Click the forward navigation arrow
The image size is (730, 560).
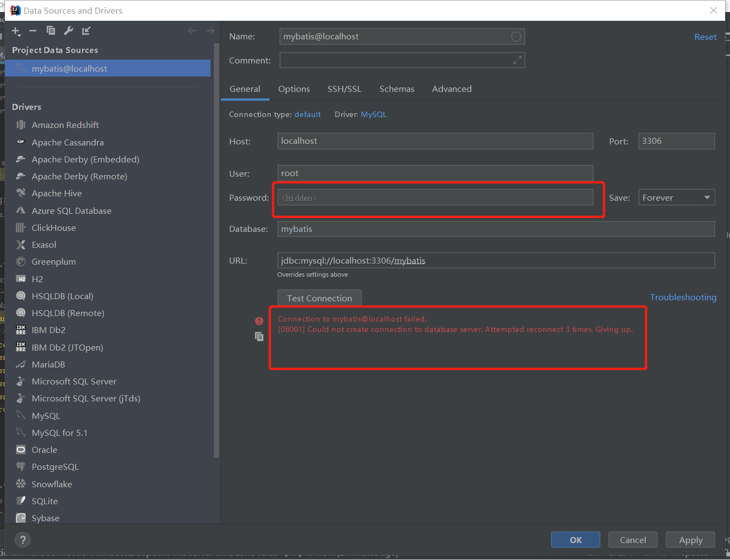(x=210, y=31)
